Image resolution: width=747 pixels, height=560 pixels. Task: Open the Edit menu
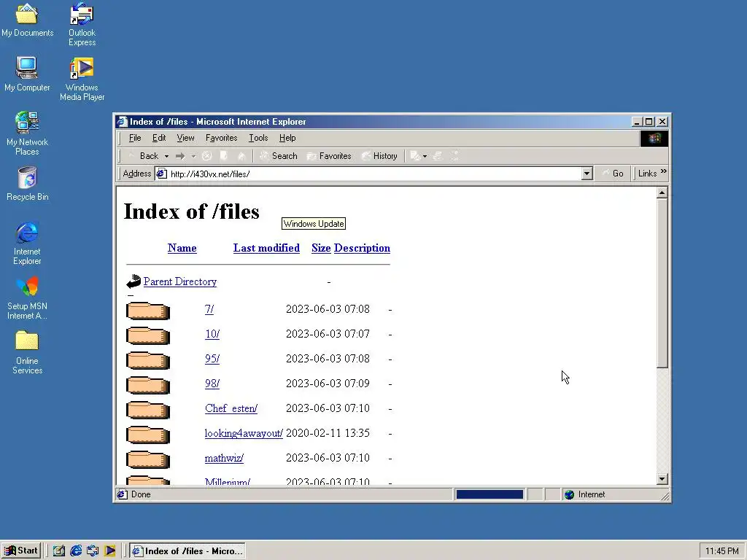coord(158,138)
